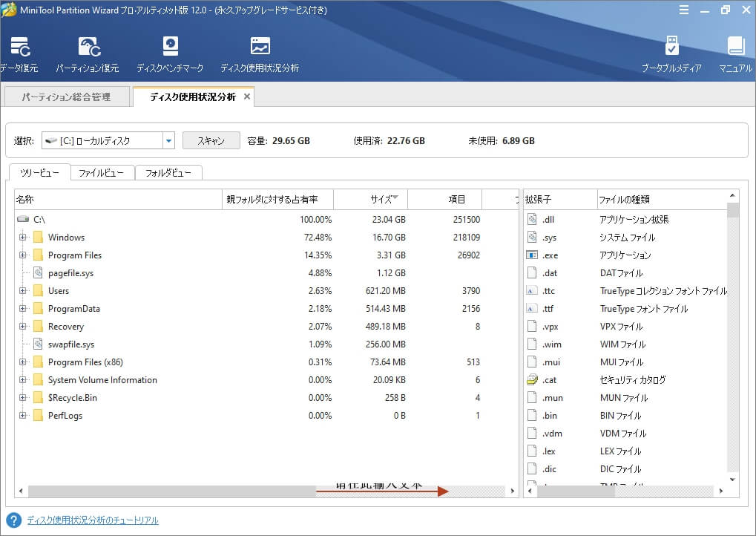Sort by the サイズ column header
Screen dimensions: 756x536
point(370,199)
